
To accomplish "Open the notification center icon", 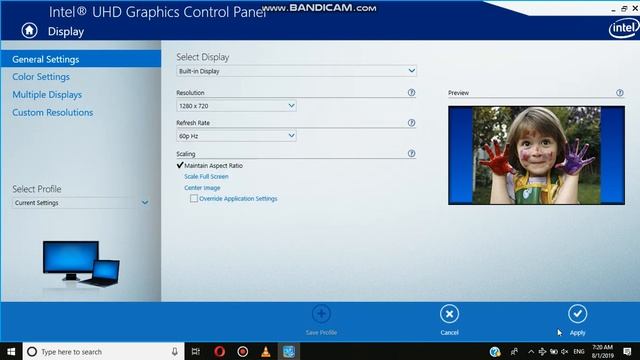I will [x=628, y=351].
